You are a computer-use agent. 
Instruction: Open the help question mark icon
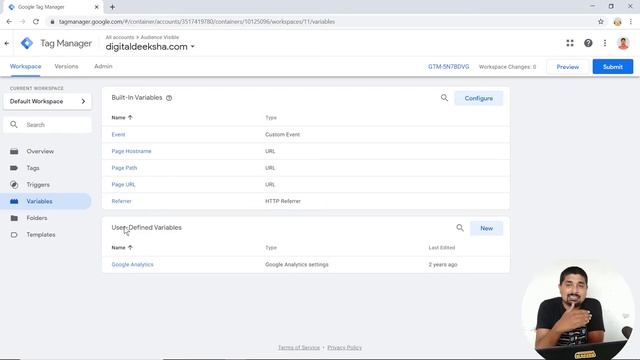tap(588, 43)
